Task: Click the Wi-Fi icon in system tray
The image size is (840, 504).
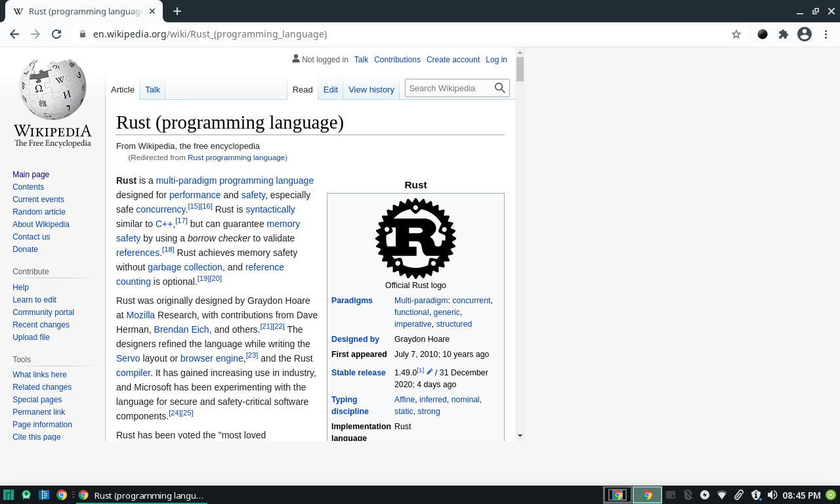Action: tap(722, 495)
